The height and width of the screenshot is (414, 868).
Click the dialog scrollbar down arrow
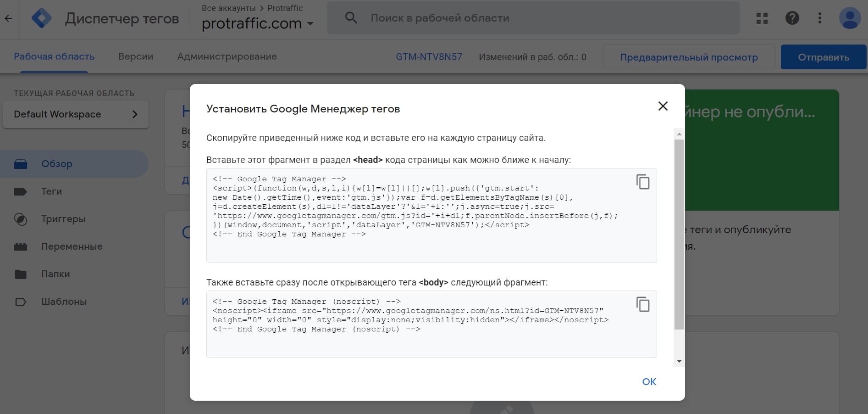tap(679, 361)
